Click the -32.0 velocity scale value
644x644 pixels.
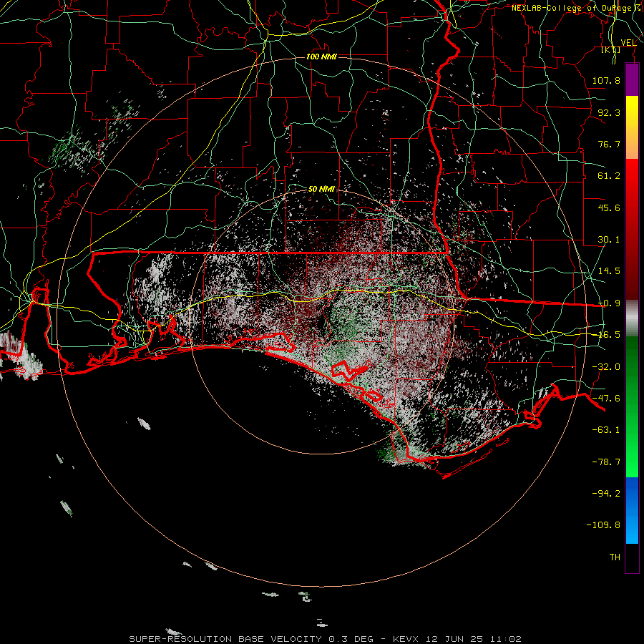606,367
